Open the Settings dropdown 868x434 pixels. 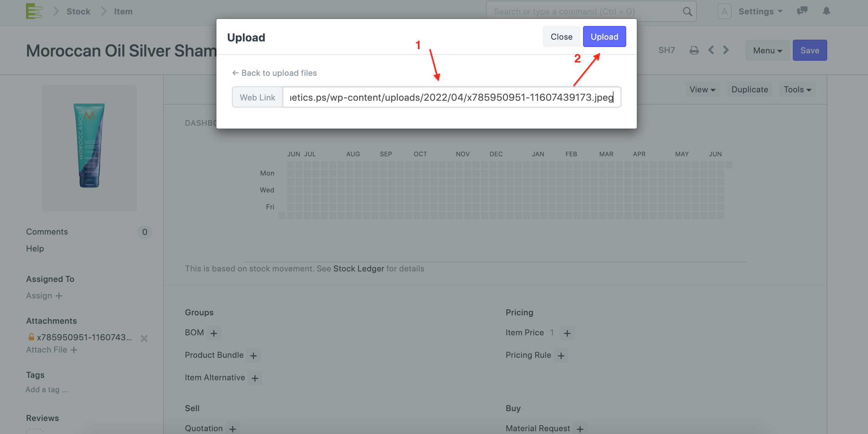click(x=760, y=12)
